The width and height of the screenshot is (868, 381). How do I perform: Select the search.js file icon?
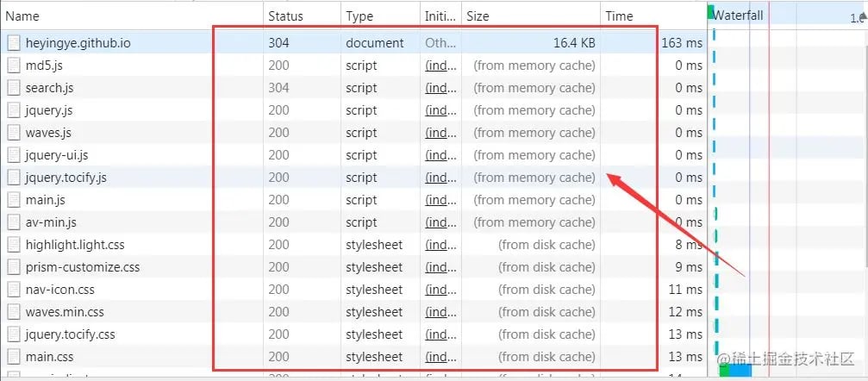click(14, 88)
